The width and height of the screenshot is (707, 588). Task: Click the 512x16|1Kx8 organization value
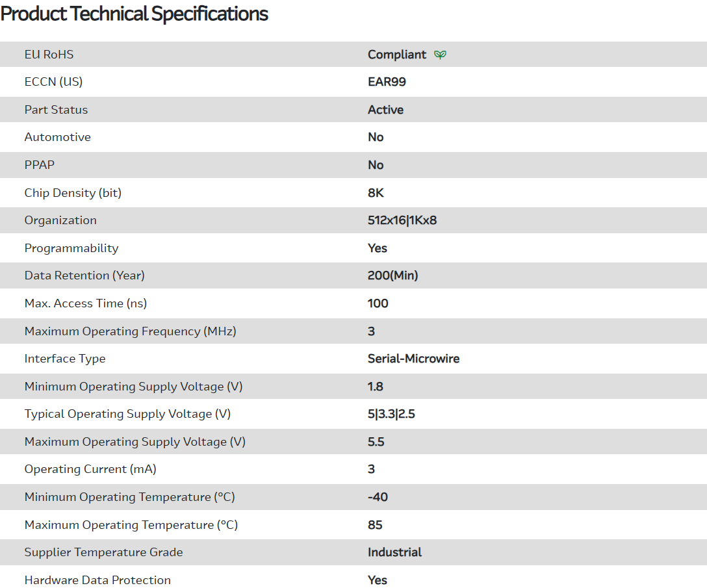[402, 220]
